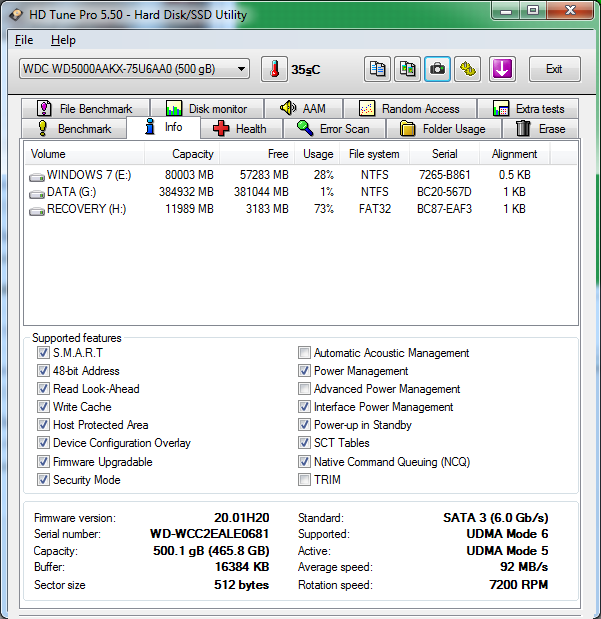Viewport: 601px width, 619px height.
Task: Toggle the 48-bit Address checkbox
Action: pyautogui.click(x=43, y=371)
